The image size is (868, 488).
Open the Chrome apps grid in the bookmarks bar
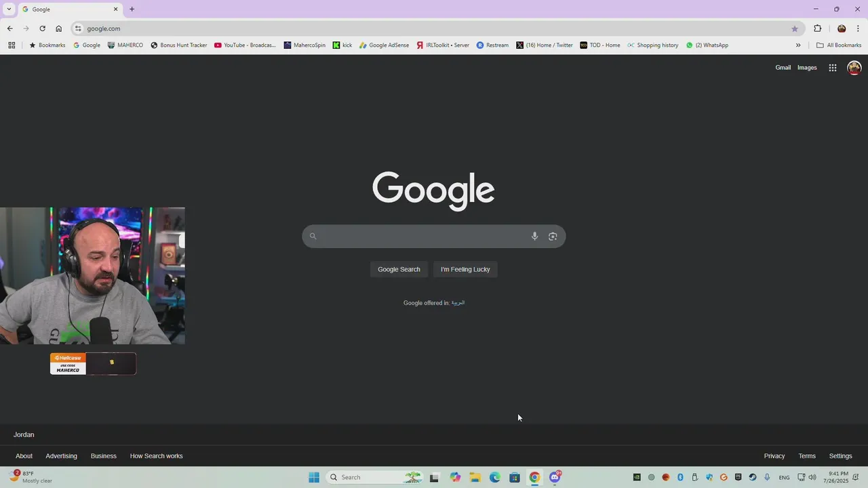tap(12, 45)
